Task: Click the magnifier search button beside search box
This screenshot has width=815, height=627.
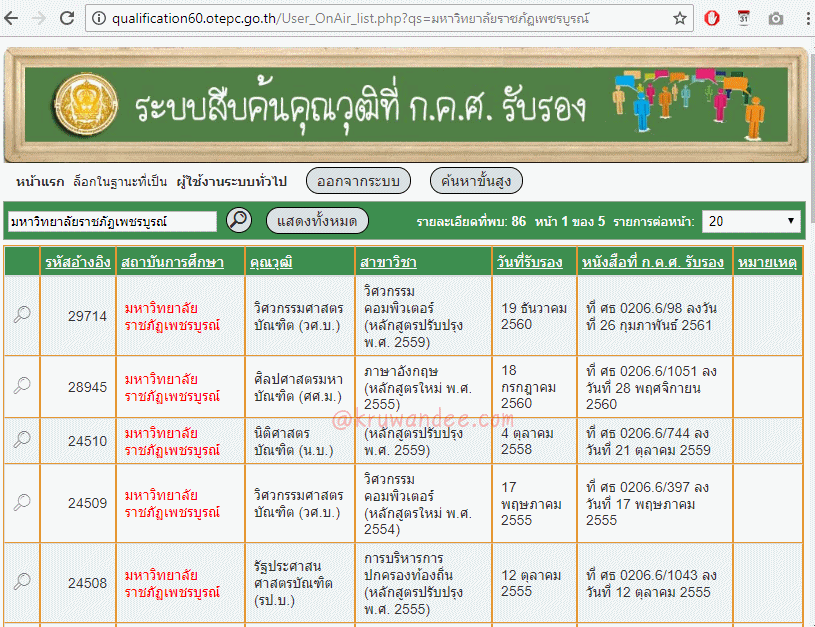Action: 239,220
